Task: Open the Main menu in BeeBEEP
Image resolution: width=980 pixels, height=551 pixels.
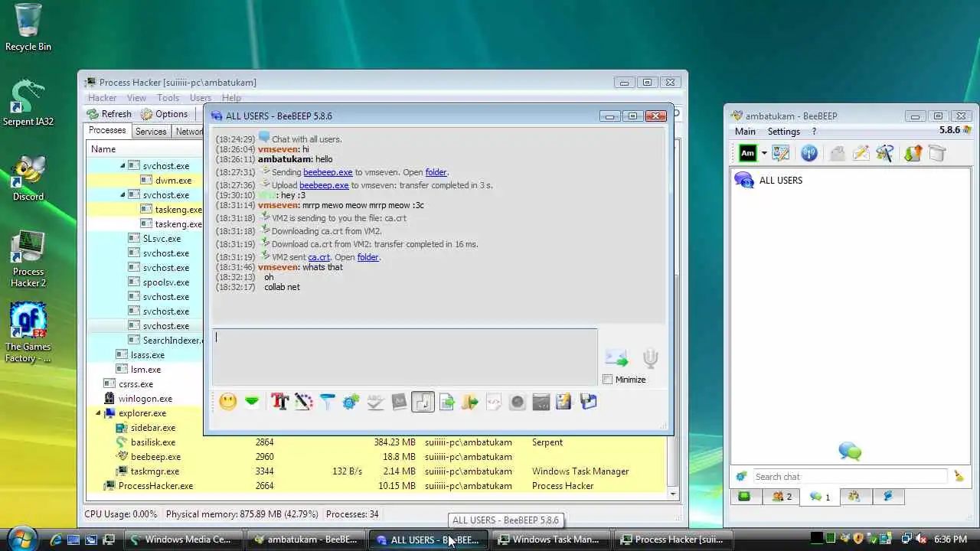Action: click(745, 132)
